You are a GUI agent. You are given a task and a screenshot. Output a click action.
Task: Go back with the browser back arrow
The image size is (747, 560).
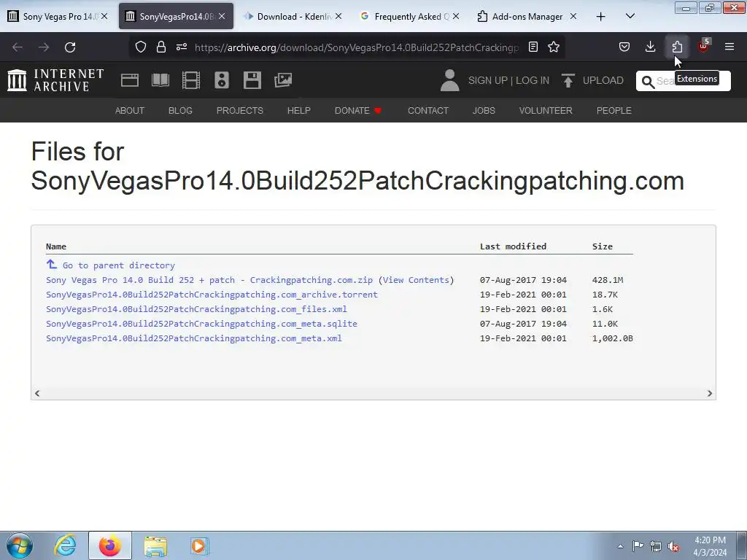click(x=18, y=47)
